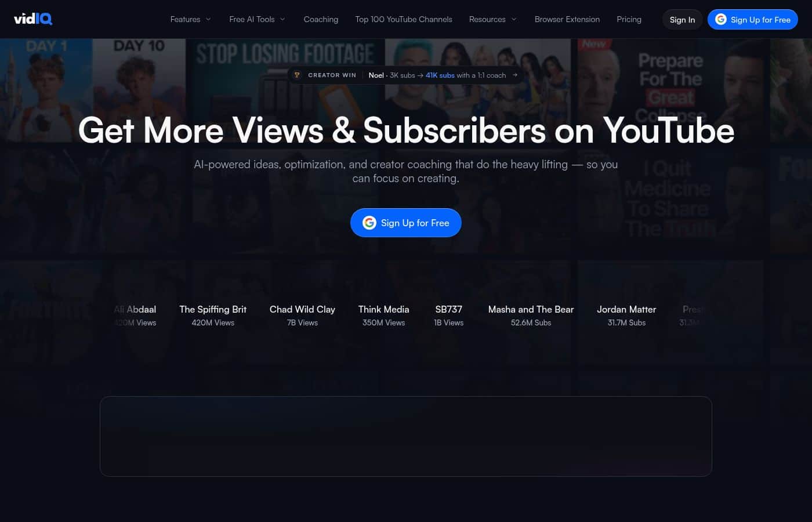
Task: Go to the Pricing page
Action: [629, 19]
